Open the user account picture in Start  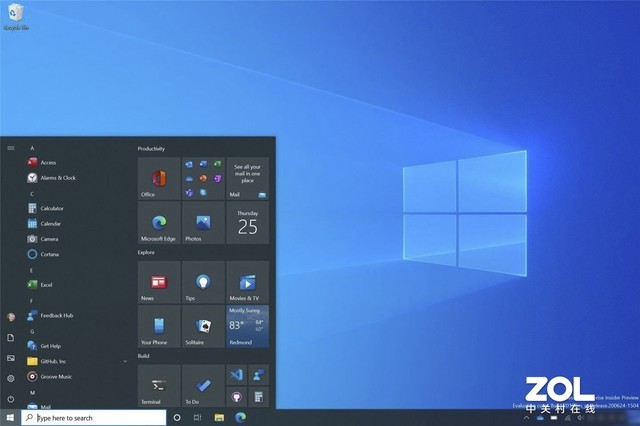[x=11, y=317]
